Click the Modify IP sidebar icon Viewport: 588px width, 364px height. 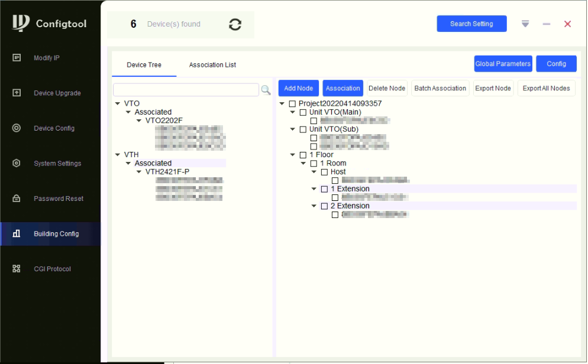tap(17, 58)
